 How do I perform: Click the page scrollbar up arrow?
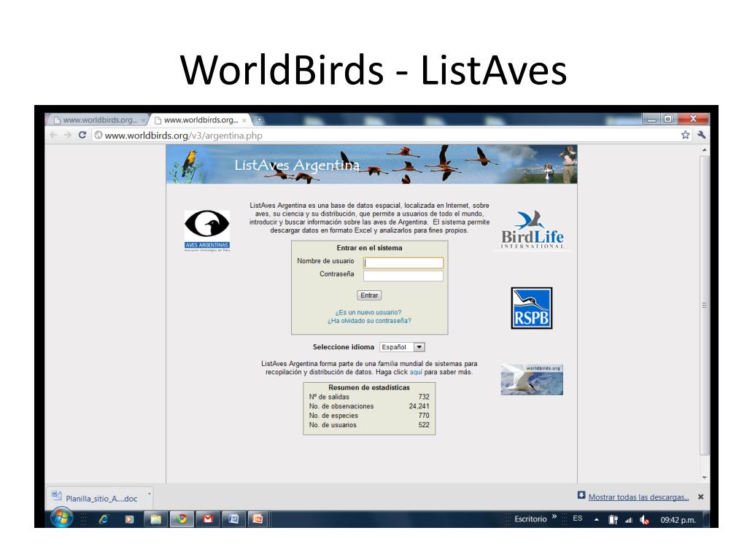704,150
